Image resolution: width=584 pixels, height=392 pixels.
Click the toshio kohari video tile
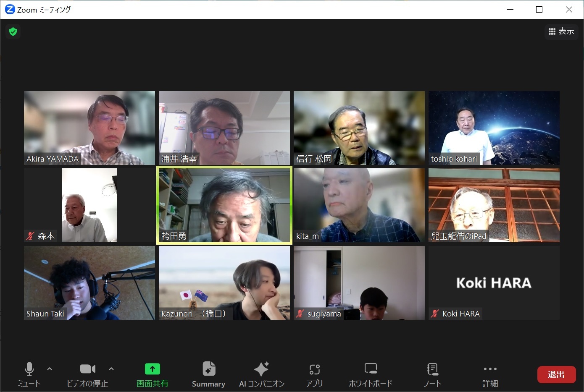coord(494,128)
